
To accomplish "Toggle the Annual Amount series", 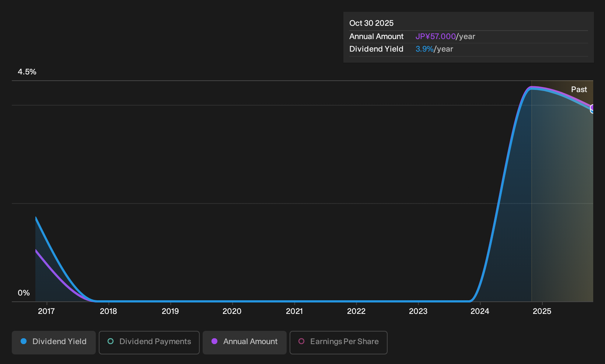I will 245,342.
